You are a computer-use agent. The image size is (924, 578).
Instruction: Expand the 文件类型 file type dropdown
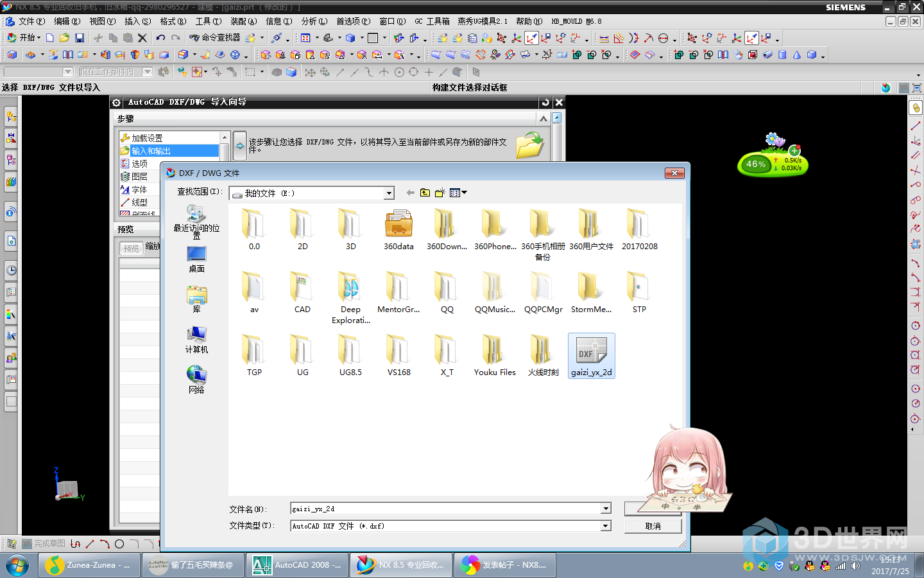pyautogui.click(x=606, y=526)
